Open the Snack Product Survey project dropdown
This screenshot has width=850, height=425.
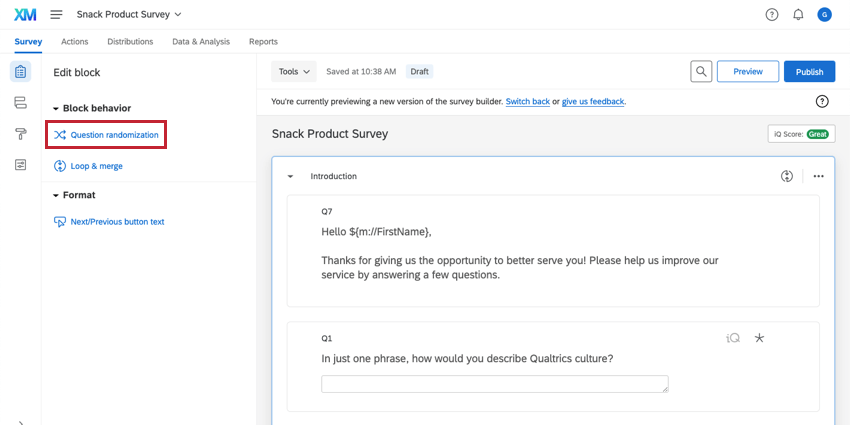pos(129,14)
